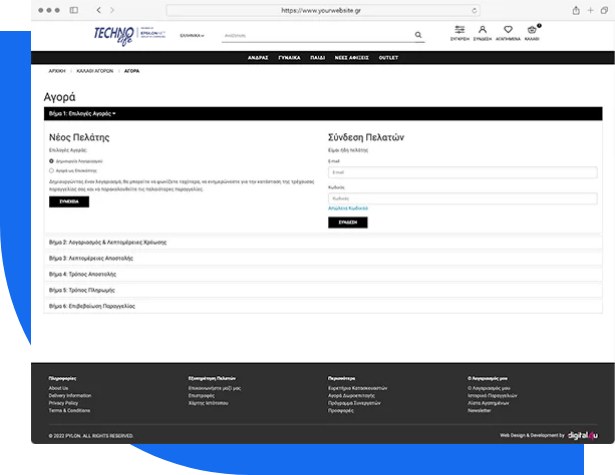The width and height of the screenshot is (615, 475).
Task: Open Αγορά Δωροεπιταγής footer link
Action: [351, 395]
